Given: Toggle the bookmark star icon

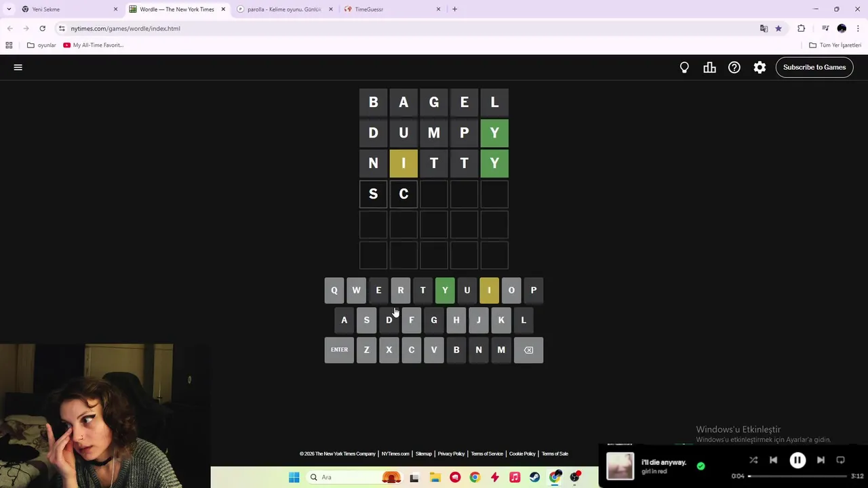Looking at the screenshot, I should [x=778, y=28].
